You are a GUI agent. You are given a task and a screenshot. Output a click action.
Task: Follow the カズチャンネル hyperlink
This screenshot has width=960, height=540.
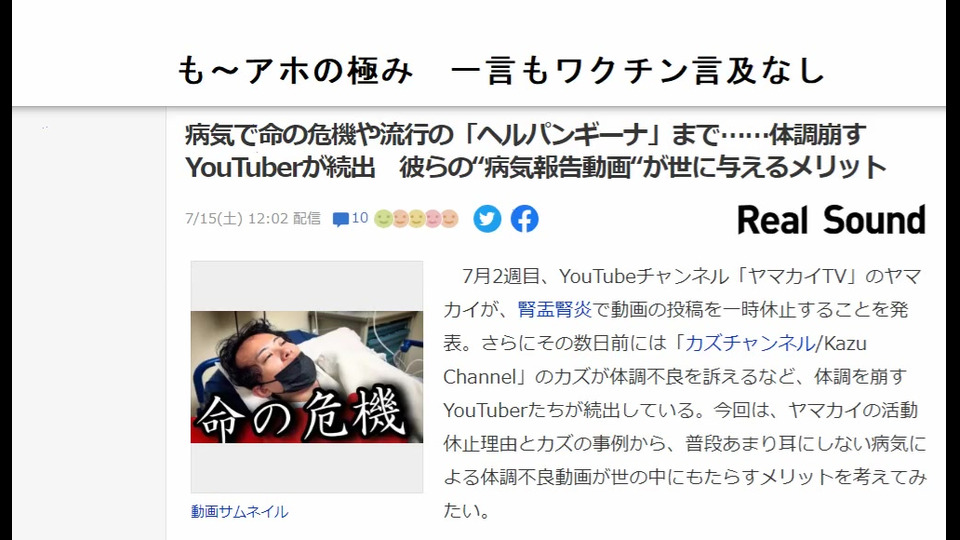tap(750, 343)
